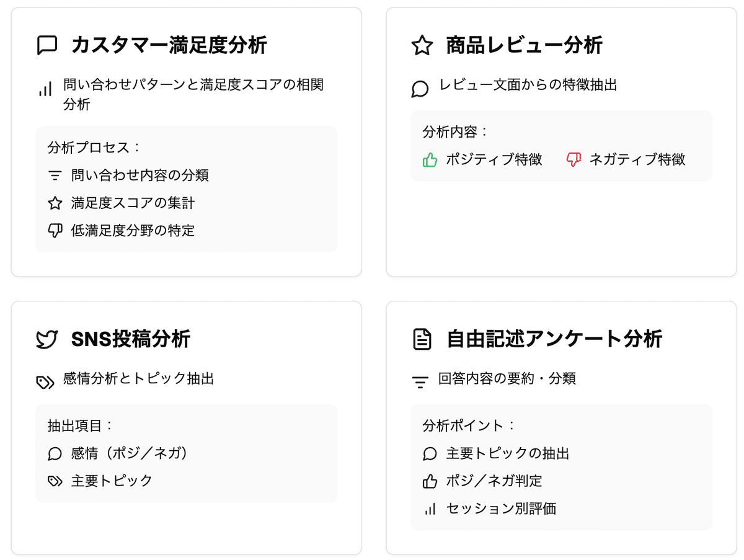The height and width of the screenshot is (560, 744).
Task: Select the 自由記述アンケート分析 heading
Action: click(x=554, y=339)
